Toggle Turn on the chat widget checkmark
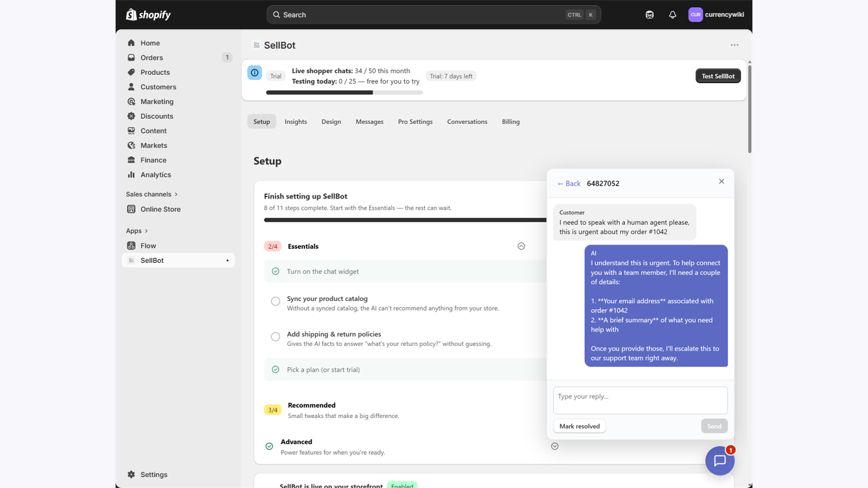Image resolution: width=868 pixels, height=488 pixels. pos(276,271)
